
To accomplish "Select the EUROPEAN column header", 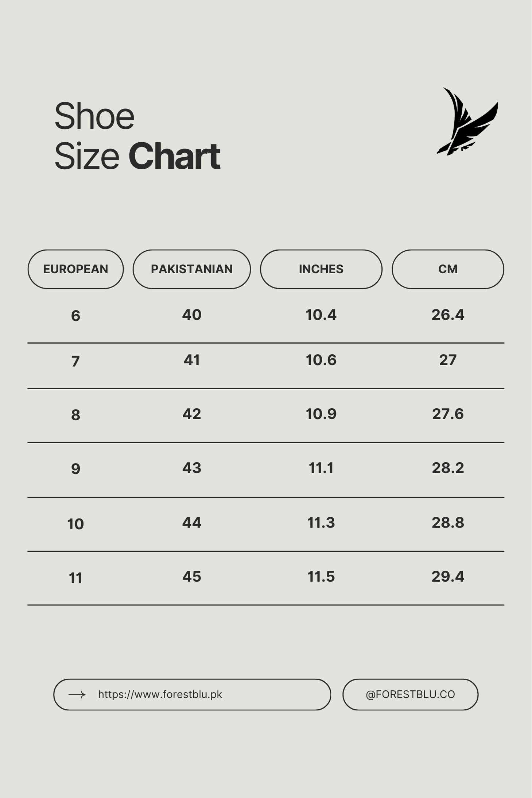I will [x=75, y=269].
